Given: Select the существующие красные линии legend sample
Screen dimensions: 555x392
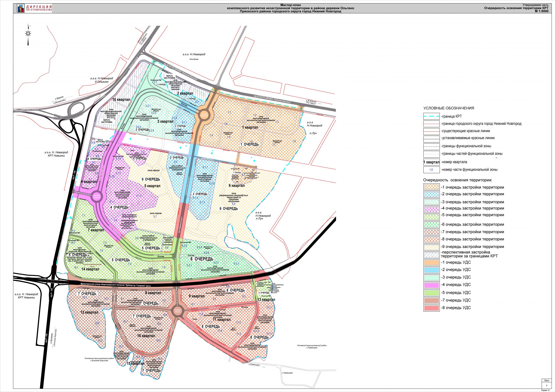Looking at the screenshot, I should click(431, 131).
